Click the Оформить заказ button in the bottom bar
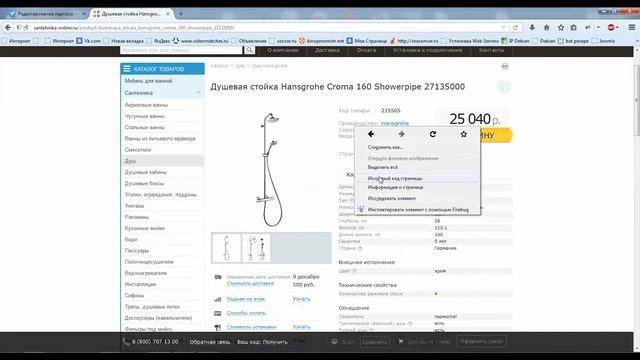 pyautogui.click(x=481, y=341)
